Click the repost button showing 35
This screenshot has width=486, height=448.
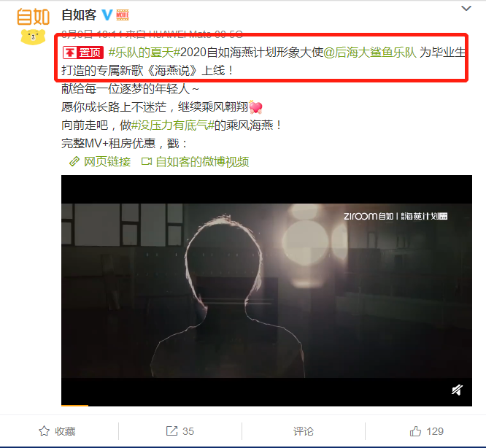pyautogui.click(x=180, y=431)
